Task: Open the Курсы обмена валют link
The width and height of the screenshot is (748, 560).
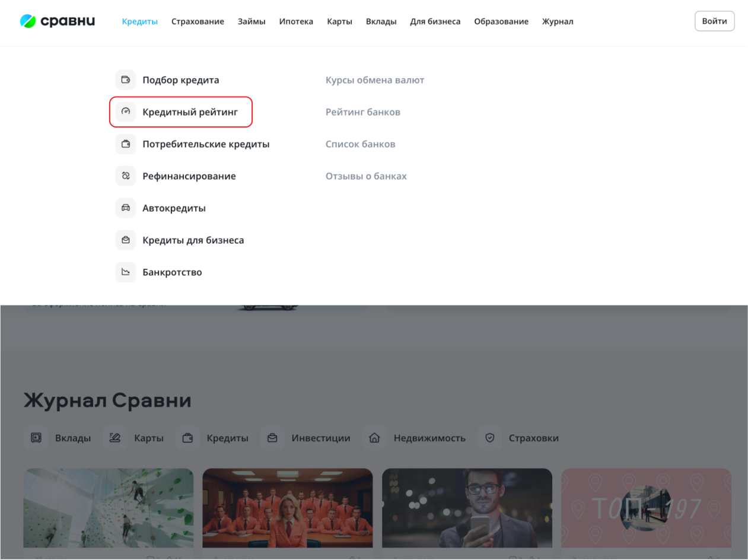Action: click(375, 80)
